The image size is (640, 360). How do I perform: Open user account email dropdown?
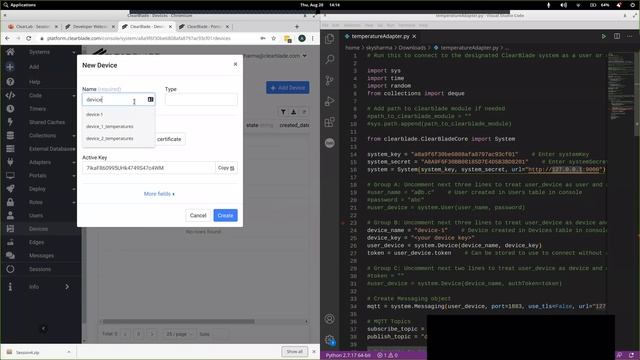275,56
